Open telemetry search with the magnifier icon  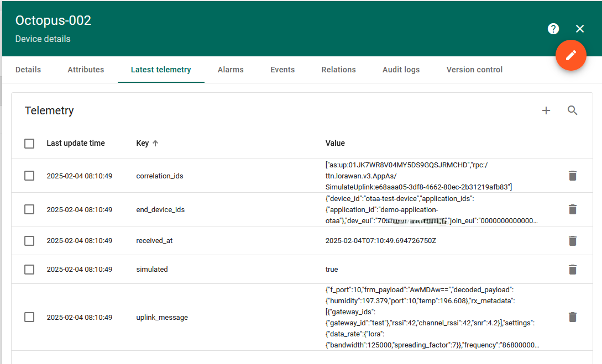click(x=573, y=110)
